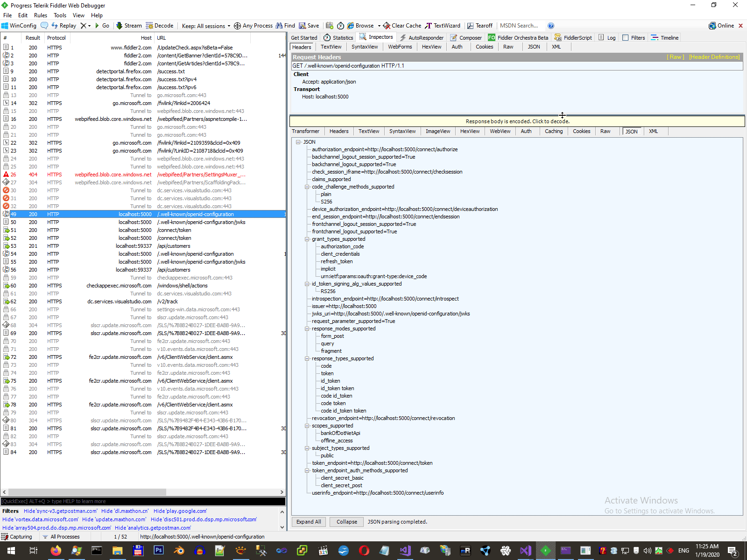Switch to the Timeline tab

coord(665,38)
